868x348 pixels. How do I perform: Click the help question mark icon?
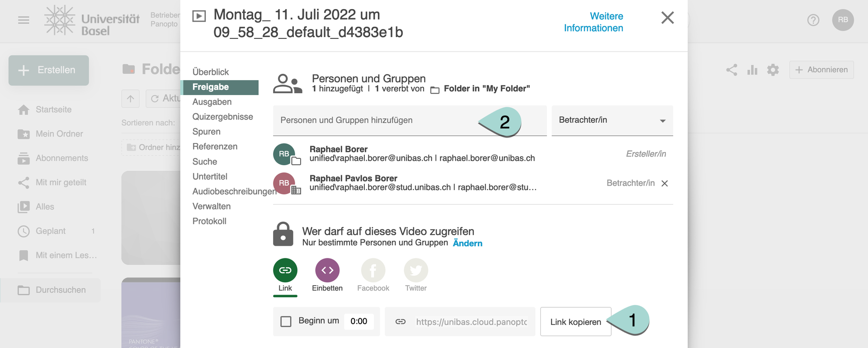click(813, 20)
